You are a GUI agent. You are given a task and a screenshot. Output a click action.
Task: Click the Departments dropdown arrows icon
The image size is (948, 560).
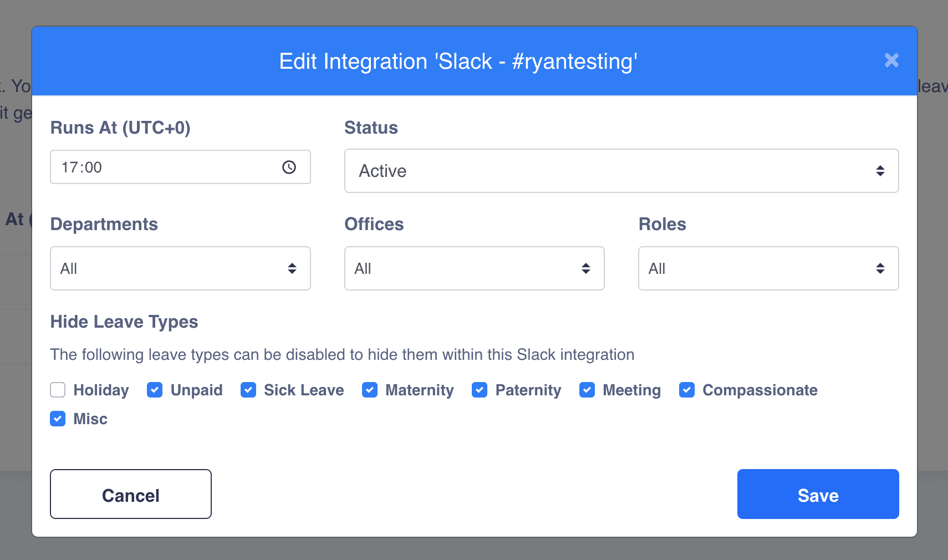coord(292,268)
